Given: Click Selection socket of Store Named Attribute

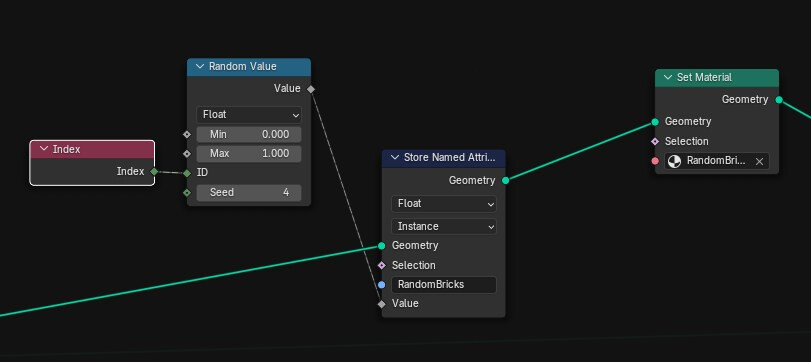Looking at the screenshot, I should tap(382, 265).
